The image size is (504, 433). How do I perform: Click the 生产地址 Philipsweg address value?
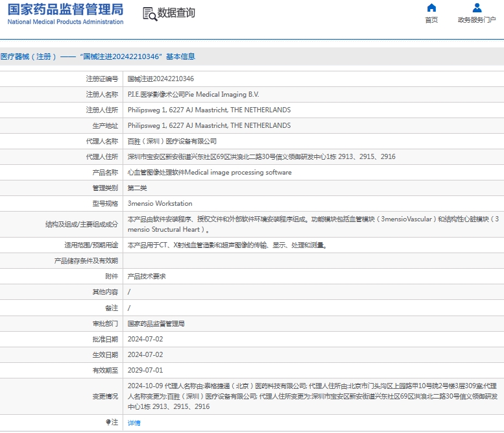coord(210,125)
